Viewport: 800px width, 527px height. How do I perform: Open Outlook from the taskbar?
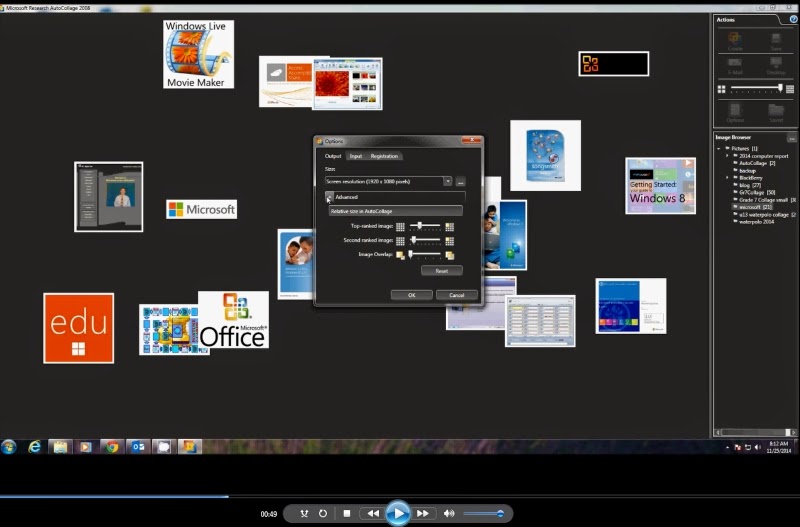[138, 447]
